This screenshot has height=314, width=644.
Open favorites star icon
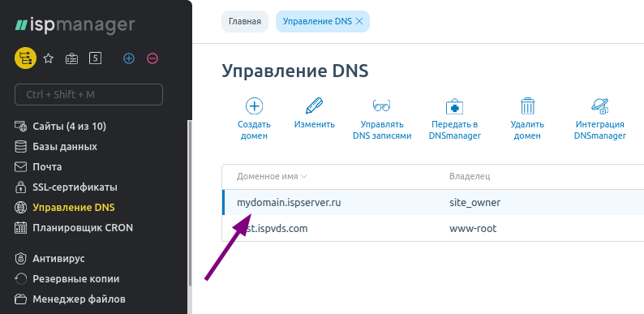[49, 58]
